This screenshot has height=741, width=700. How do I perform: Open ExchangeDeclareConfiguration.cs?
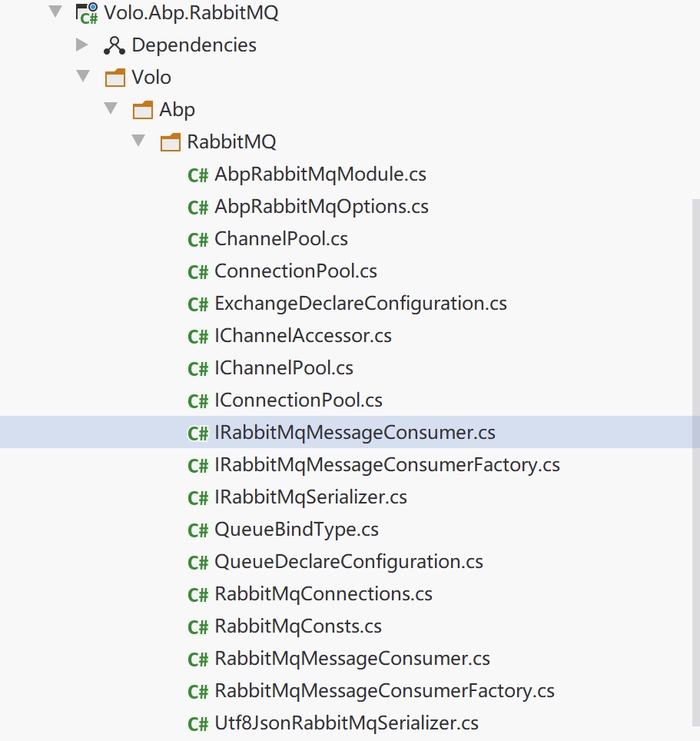(x=360, y=304)
